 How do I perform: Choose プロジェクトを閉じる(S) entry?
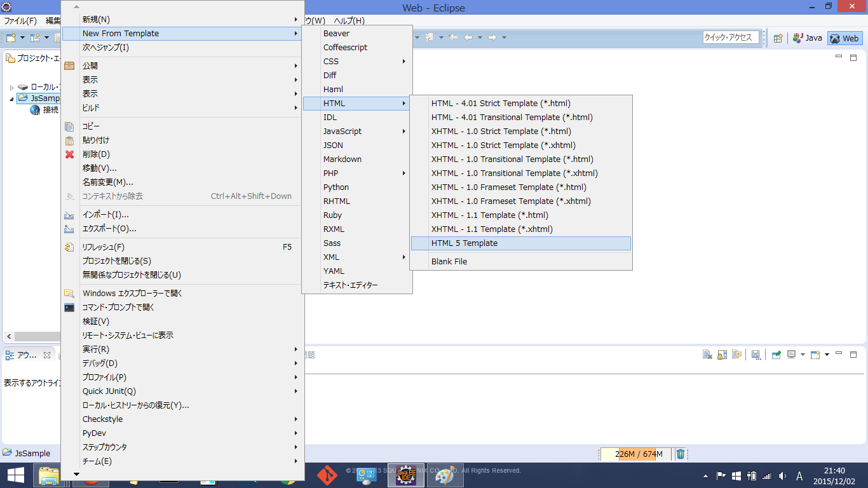click(182, 261)
